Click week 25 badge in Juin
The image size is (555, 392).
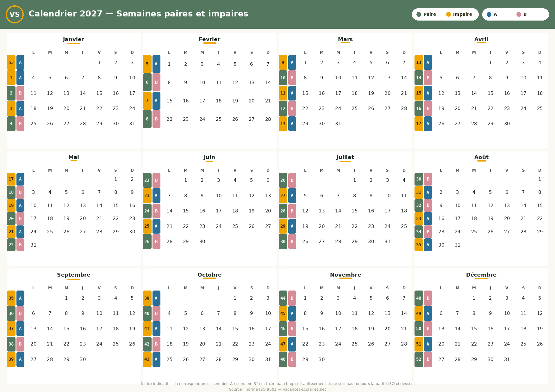pos(147,226)
